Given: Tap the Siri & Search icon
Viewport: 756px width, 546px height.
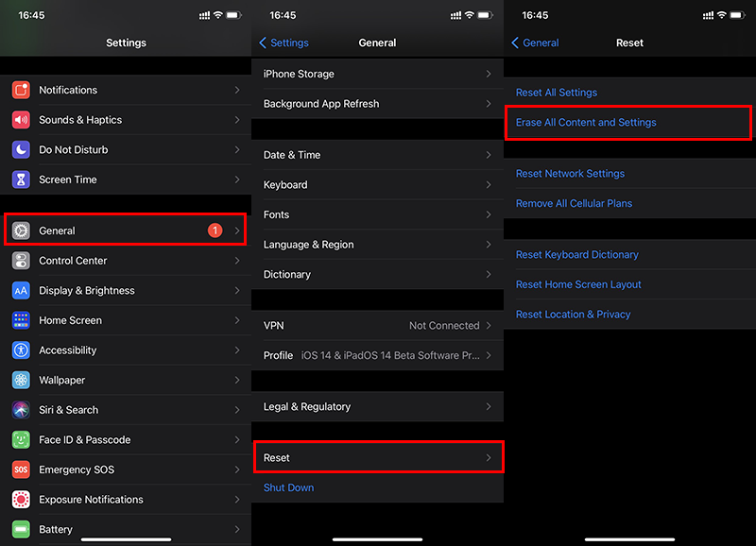Looking at the screenshot, I should tap(21, 410).
